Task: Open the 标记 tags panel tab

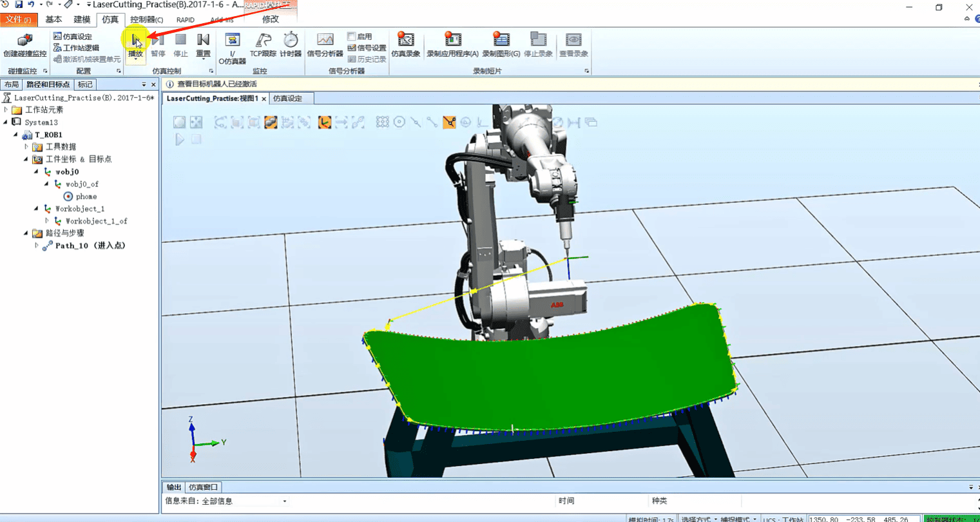Action: pos(85,84)
